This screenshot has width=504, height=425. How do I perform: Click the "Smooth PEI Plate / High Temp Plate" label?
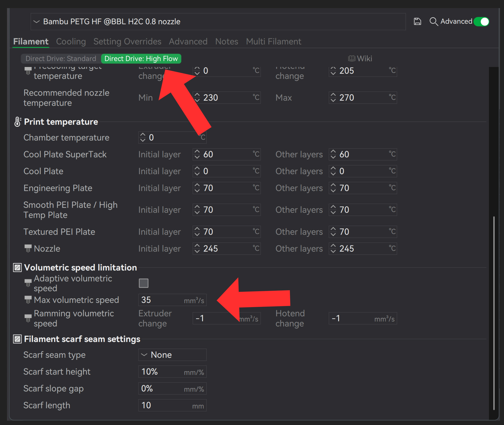(70, 210)
